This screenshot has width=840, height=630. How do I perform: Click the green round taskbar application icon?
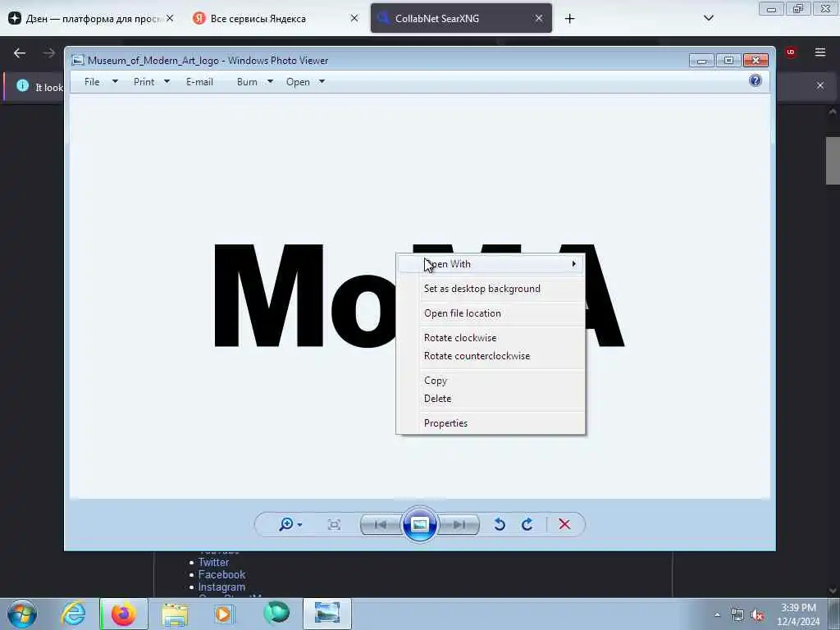click(276, 613)
